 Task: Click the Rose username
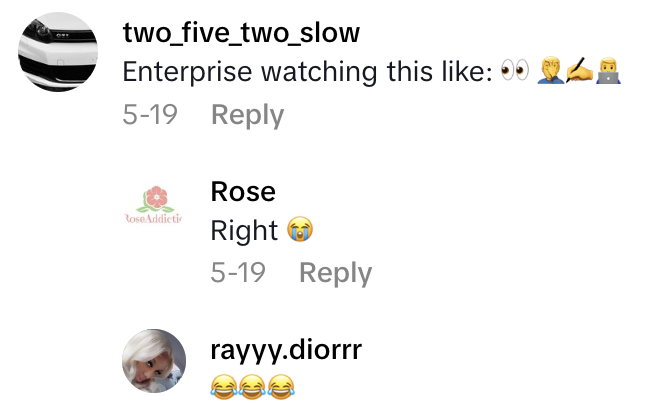pos(243,192)
